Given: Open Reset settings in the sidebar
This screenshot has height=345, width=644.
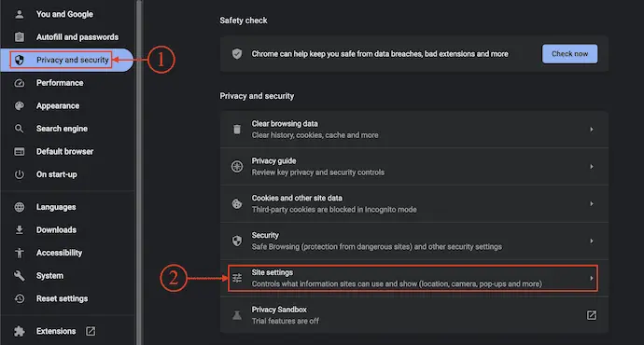Looking at the screenshot, I should [62, 298].
